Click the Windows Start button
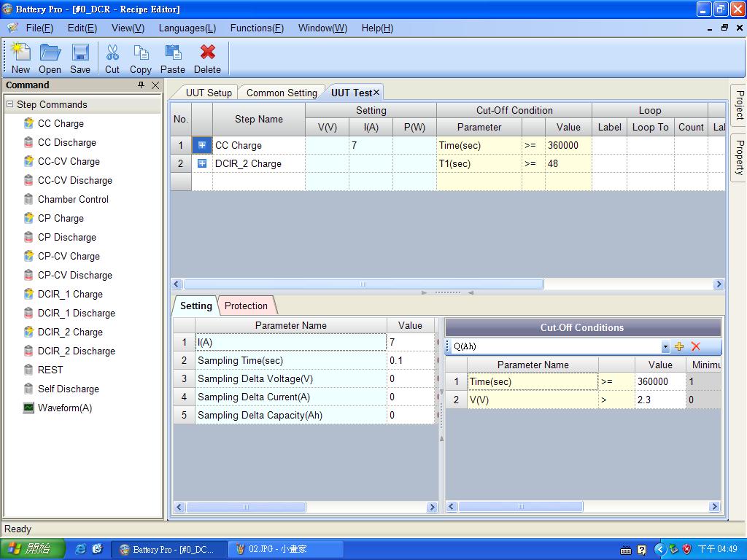Screen dimensions: 747x560 pyautogui.click(x=31, y=549)
